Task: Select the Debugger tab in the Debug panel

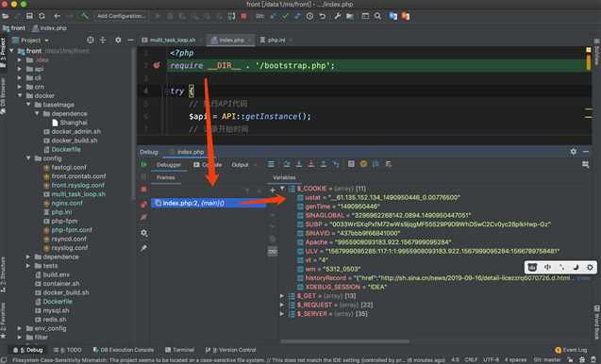Action: coord(169,165)
